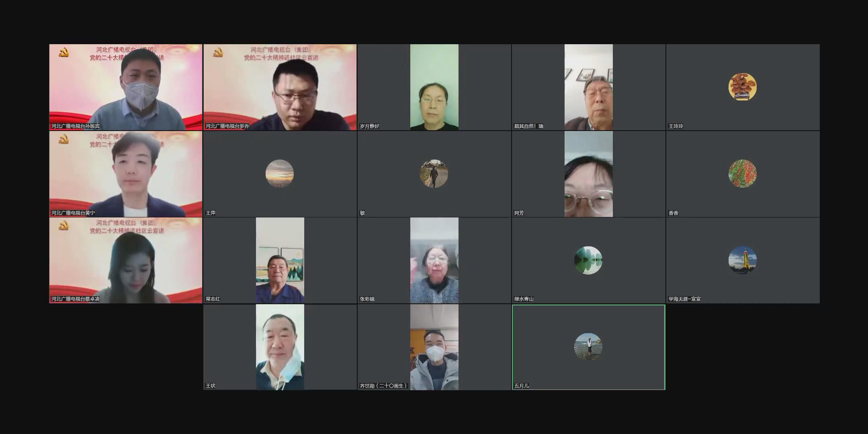The height and width of the screenshot is (434, 868).
Task: Click 香香's red-berries profile avatar
Action: (742, 174)
